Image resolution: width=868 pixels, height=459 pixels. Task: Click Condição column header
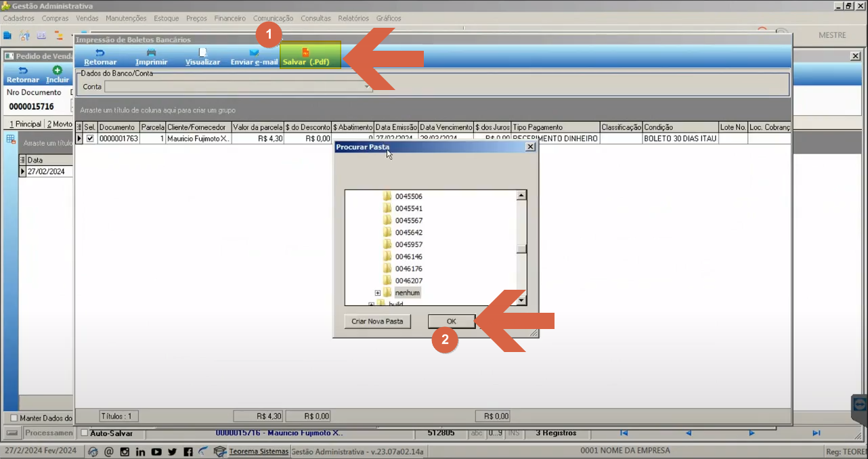[x=680, y=127]
